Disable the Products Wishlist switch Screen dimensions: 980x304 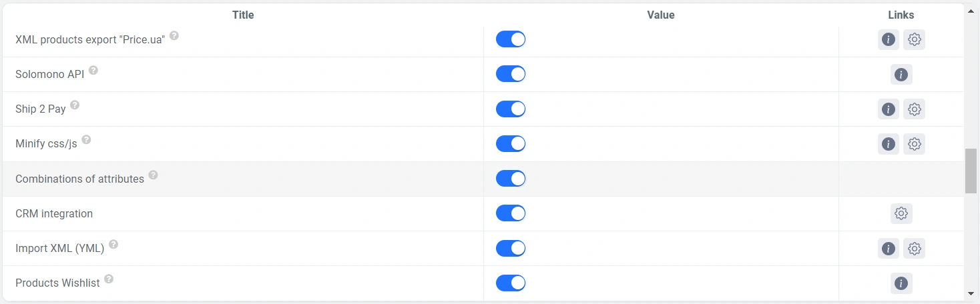tap(511, 283)
